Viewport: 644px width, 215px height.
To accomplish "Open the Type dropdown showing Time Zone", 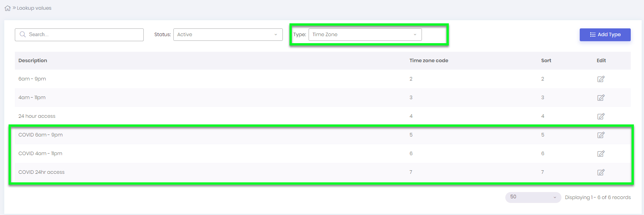I will [365, 35].
